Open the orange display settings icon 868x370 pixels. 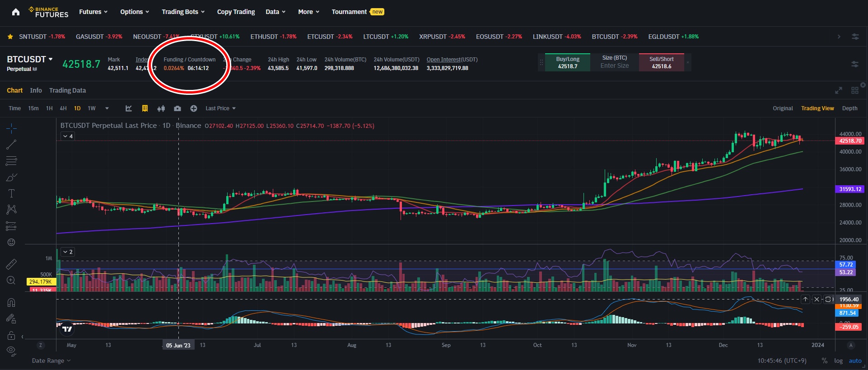click(145, 108)
